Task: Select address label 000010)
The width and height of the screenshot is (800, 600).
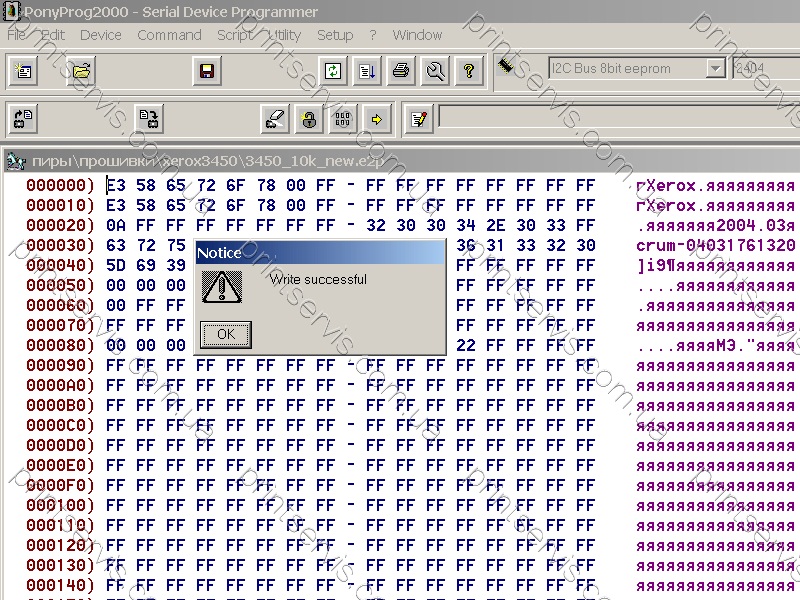Action: (x=61, y=205)
